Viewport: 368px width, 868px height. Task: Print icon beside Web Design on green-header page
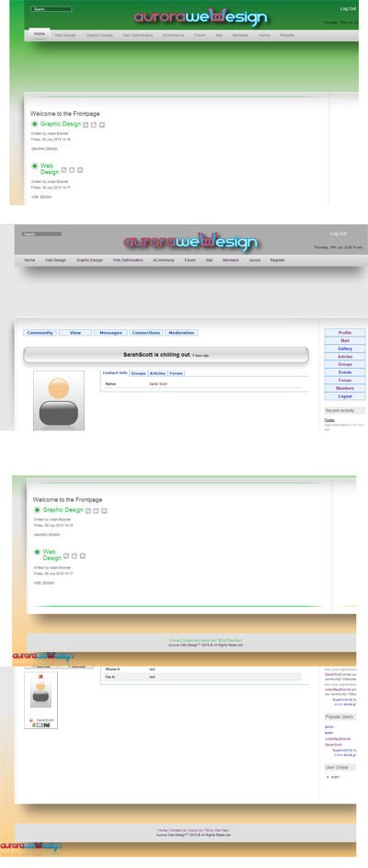tap(72, 170)
